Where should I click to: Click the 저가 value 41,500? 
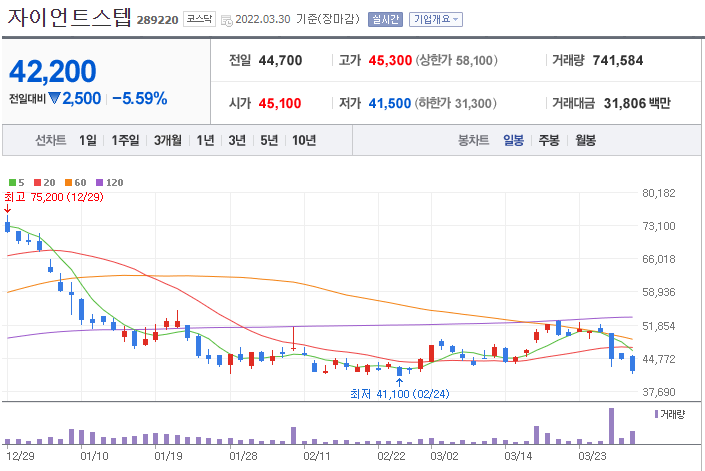(390, 103)
